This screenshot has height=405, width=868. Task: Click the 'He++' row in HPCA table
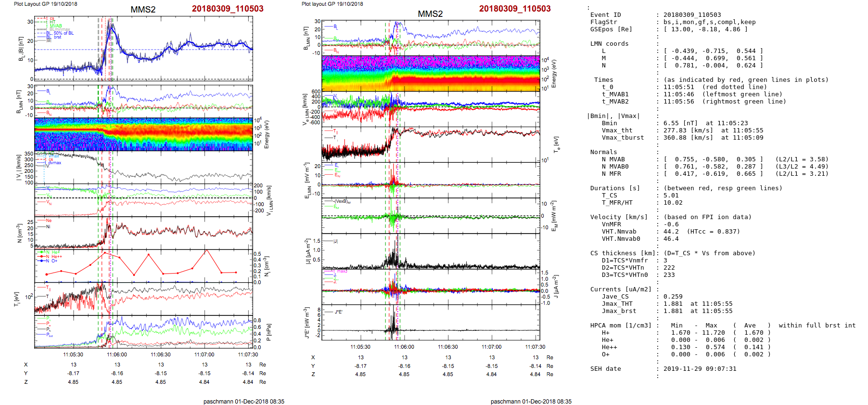610,347
